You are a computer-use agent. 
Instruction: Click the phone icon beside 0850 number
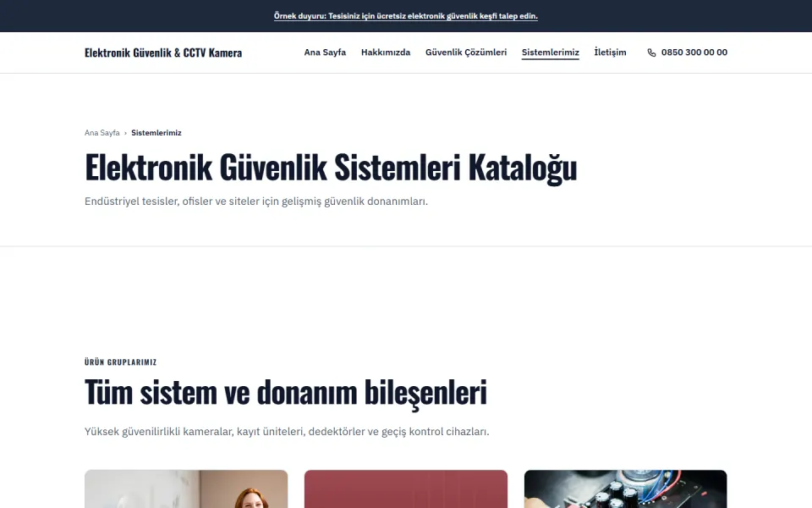pos(651,52)
